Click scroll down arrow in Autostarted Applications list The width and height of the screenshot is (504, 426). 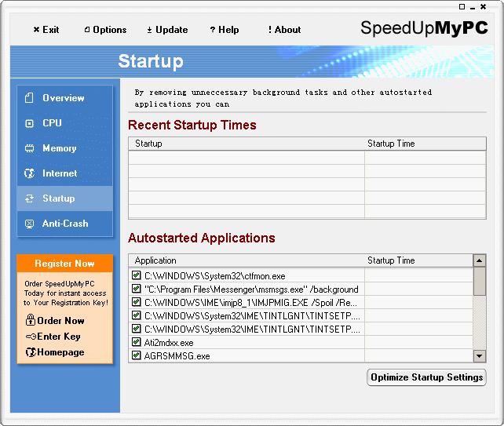[x=479, y=355]
